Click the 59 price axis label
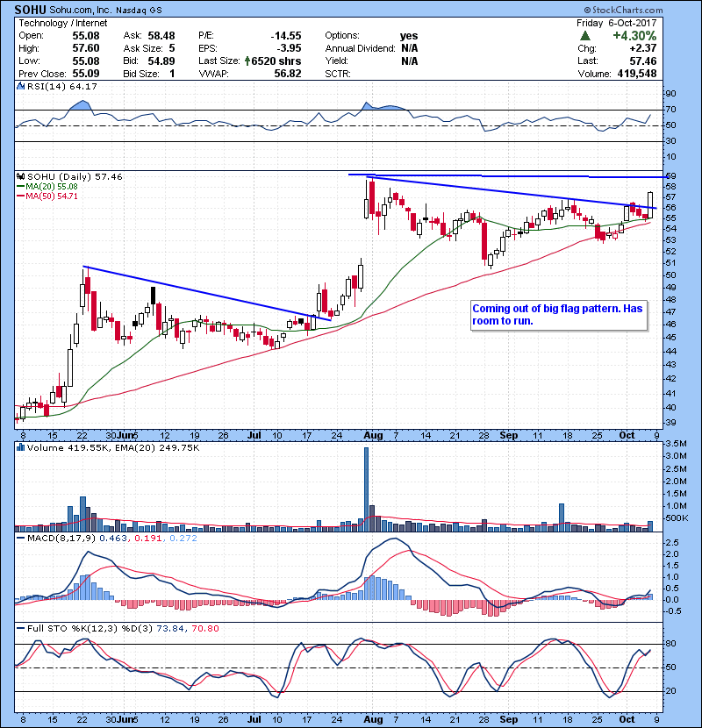Image resolution: width=702 pixels, height=728 pixels. [671, 176]
